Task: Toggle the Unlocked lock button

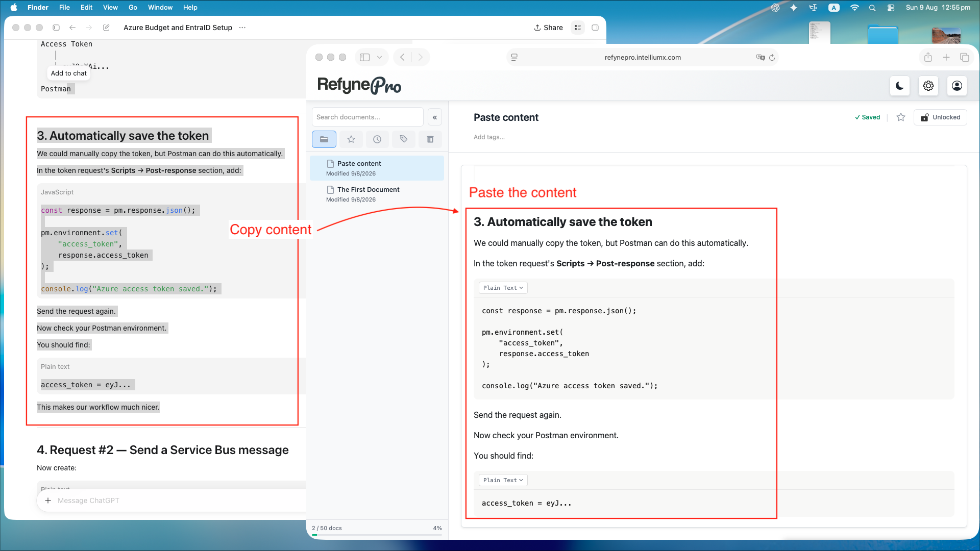Action: point(940,117)
